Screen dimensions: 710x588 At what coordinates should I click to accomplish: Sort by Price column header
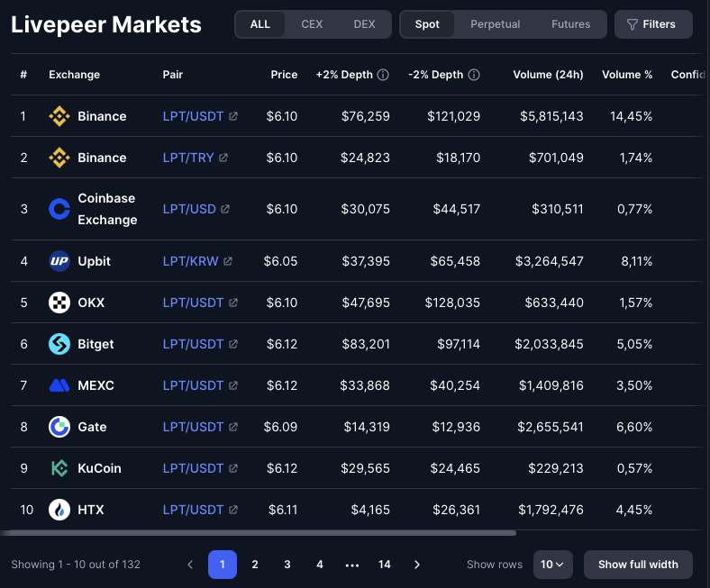[284, 75]
